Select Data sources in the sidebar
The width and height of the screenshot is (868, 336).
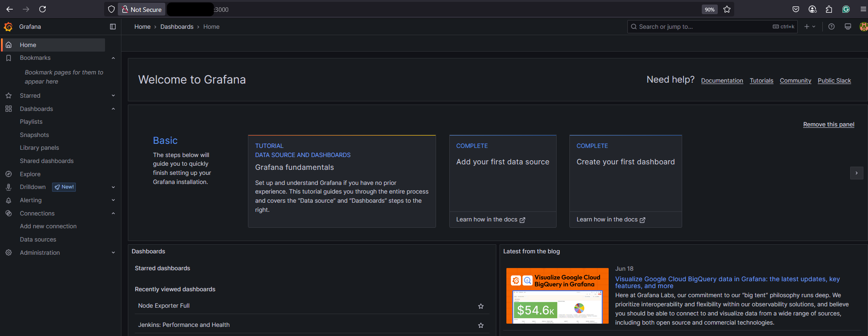[x=38, y=240]
